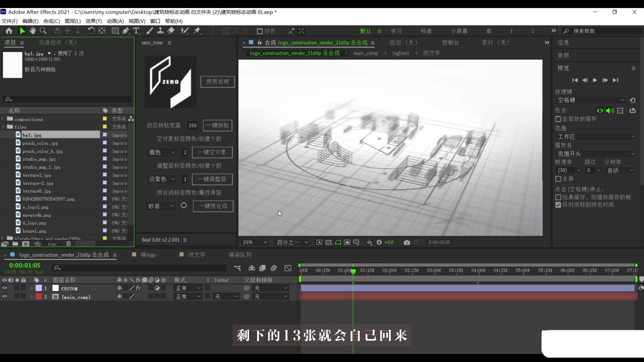The width and height of the screenshot is (644, 362).
Task: Click the 一键拼贴 button
Action: coord(217,125)
